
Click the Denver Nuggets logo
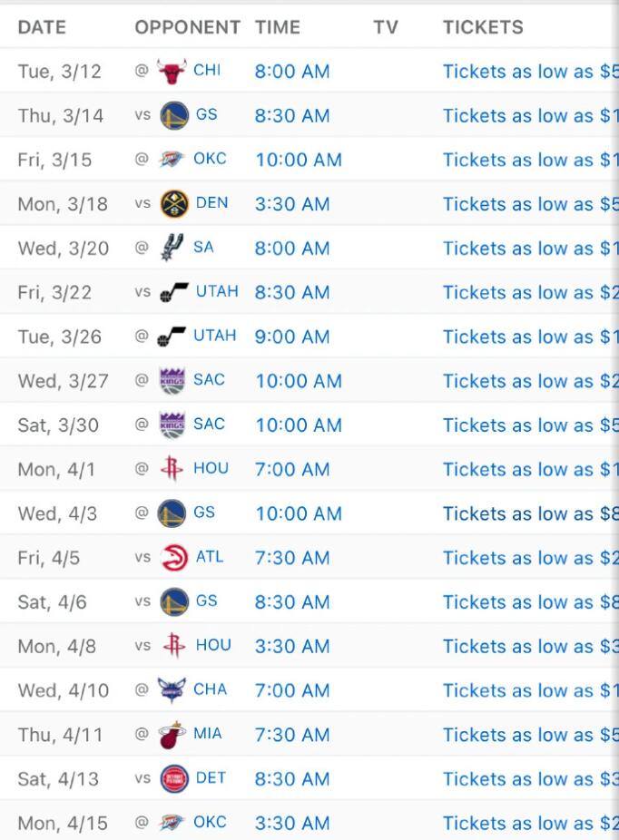[x=174, y=204]
